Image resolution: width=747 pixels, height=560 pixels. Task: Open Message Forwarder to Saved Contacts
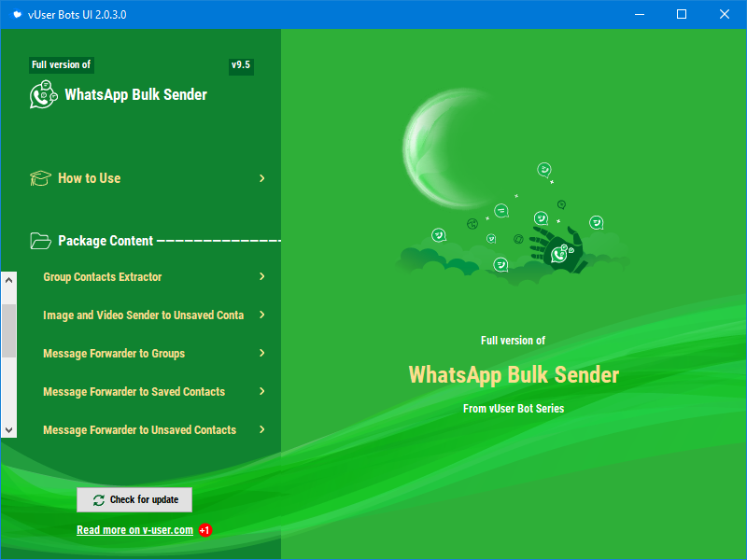[134, 391]
